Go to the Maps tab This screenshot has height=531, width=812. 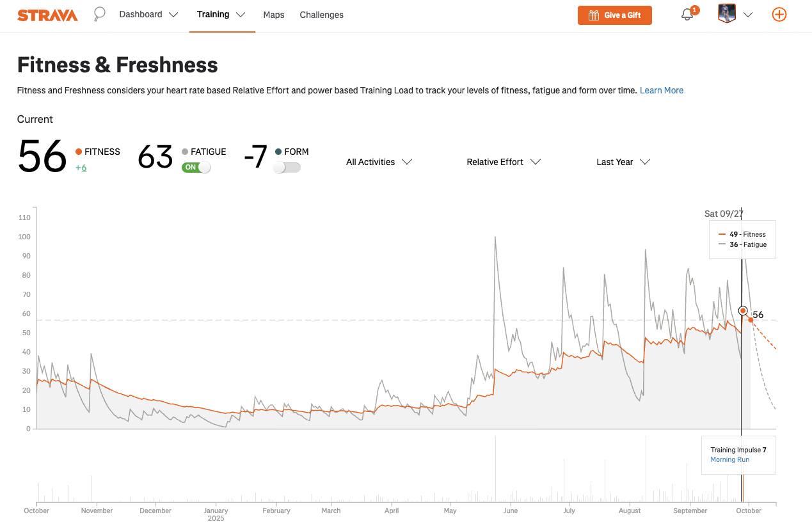[x=274, y=15]
